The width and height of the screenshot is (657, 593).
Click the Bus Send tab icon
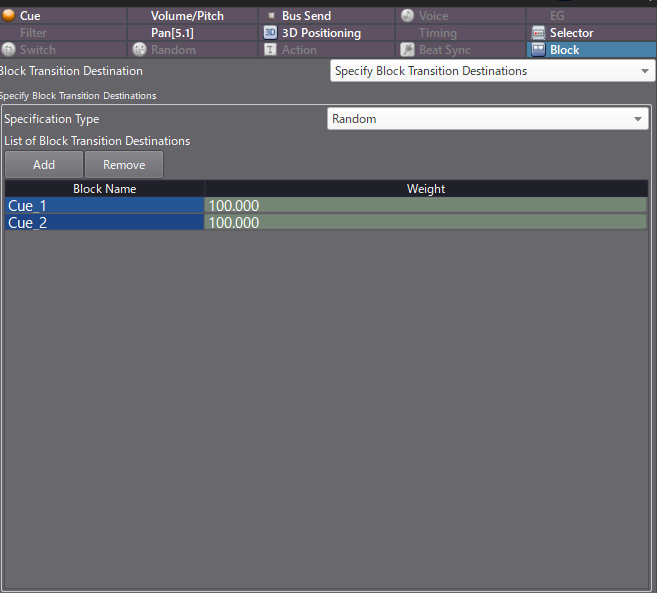(x=271, y=16)
